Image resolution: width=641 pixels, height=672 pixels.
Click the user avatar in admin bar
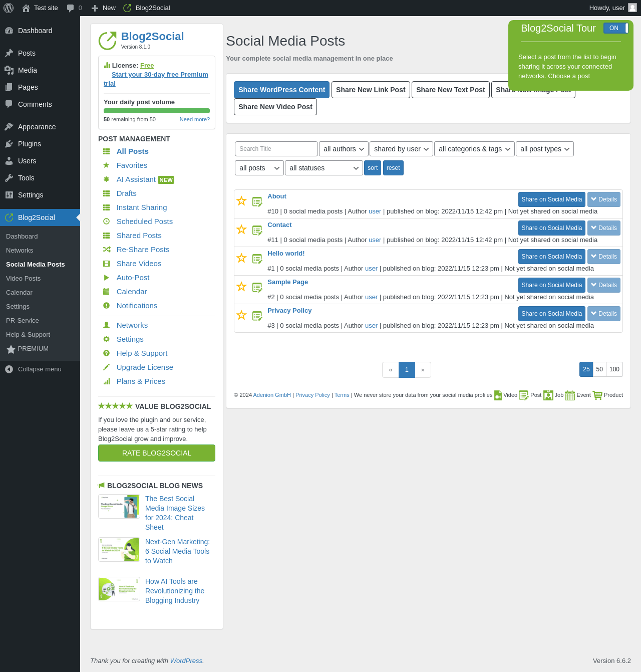(x=632, y=8)
